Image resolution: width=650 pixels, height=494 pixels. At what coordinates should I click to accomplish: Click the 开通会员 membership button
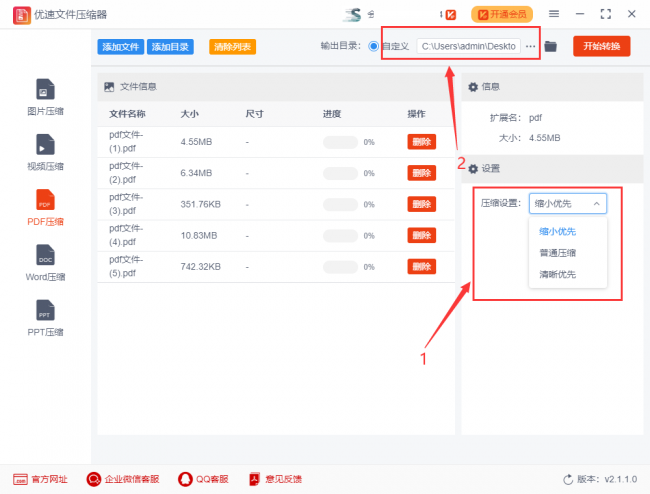[502, 15]
